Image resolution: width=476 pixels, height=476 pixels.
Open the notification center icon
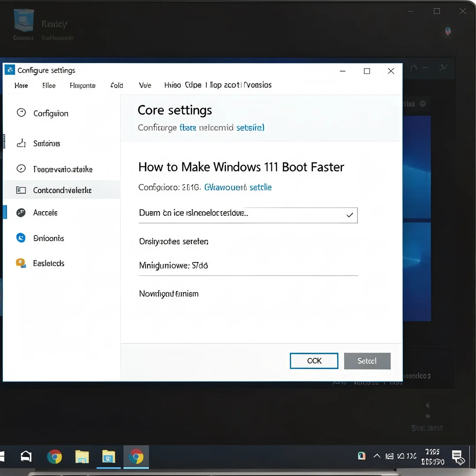pyautogui.click(x=458, y=457)
